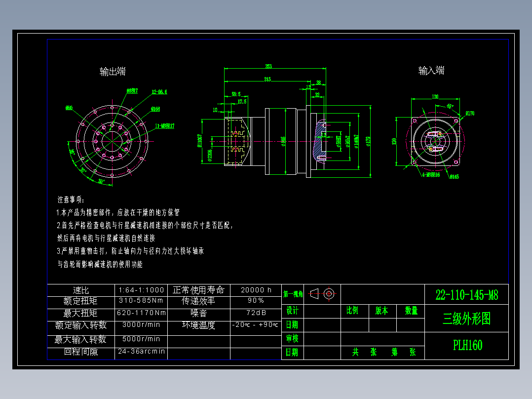
Task: Open the 版本 field in title block
Action: (x=381, y=310)
